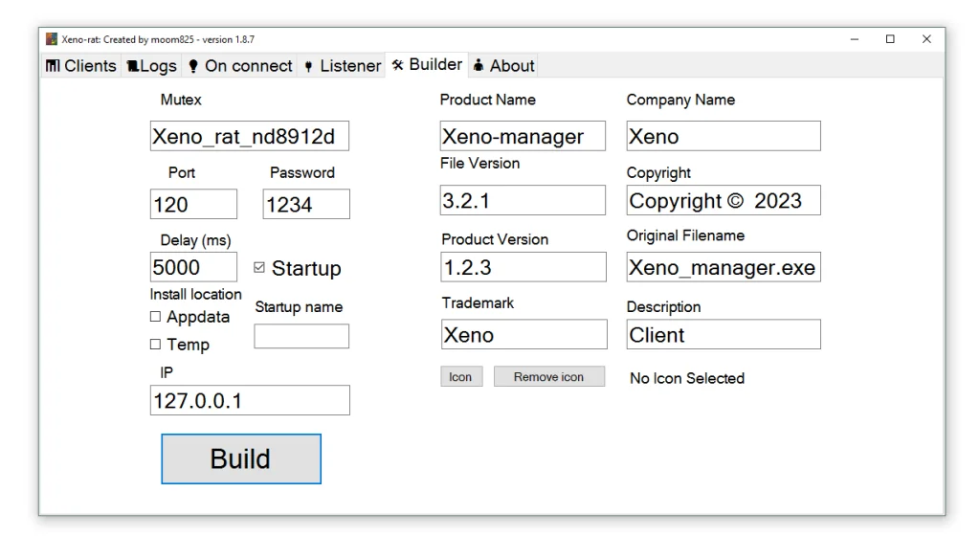Enable the Appdata install location checkbox
980x559 pixels.
pyautogui.click(x=155, y=318)
